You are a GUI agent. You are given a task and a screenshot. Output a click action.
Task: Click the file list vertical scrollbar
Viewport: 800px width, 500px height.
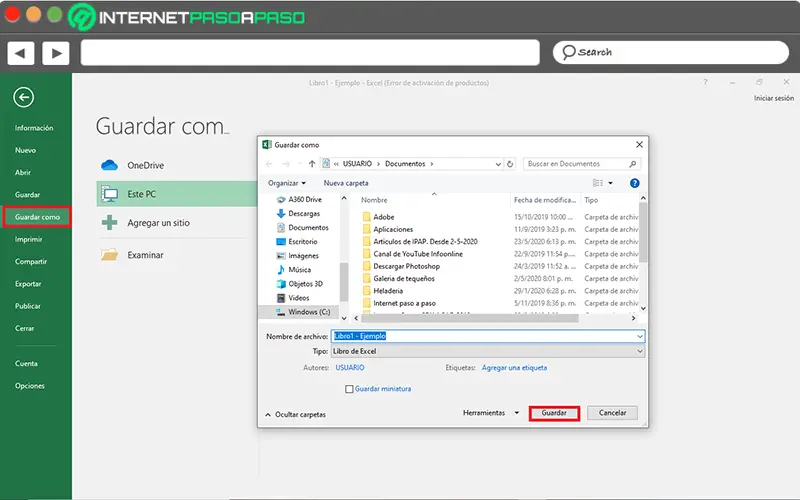(643, 232)
